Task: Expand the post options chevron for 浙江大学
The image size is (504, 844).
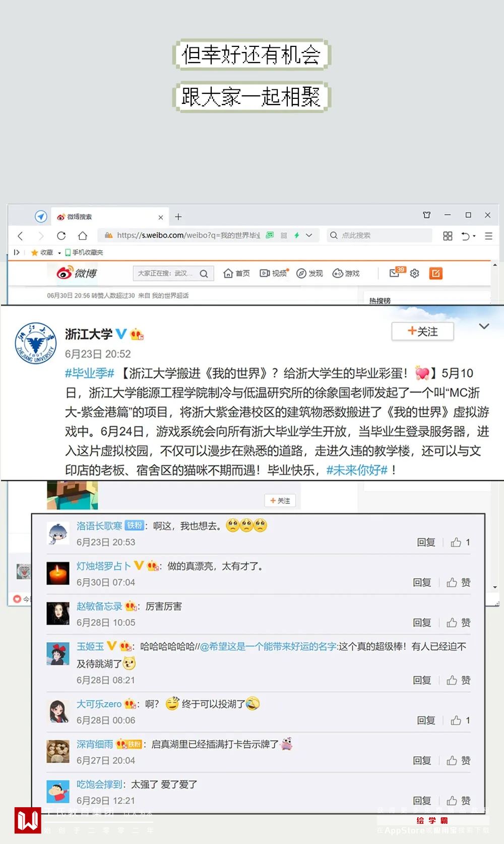Action: pos(484,326)
